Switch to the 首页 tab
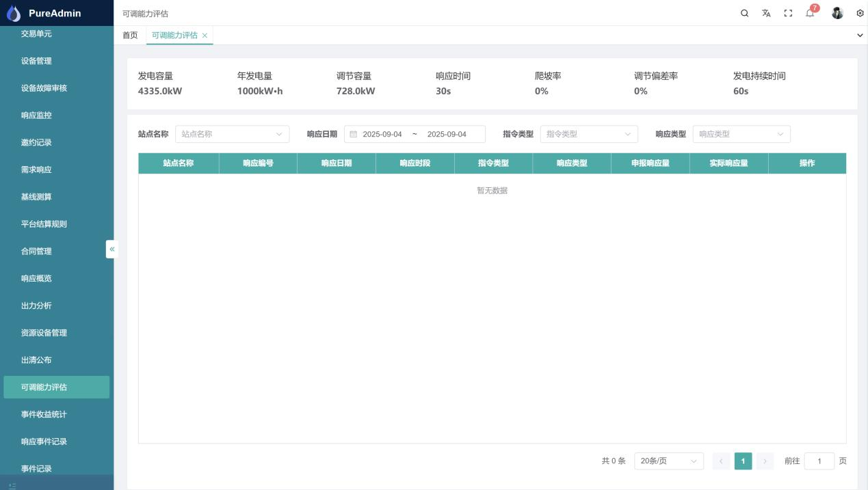Image resolution: width=868 pixels, height=490 pixels. click(129, 35)
